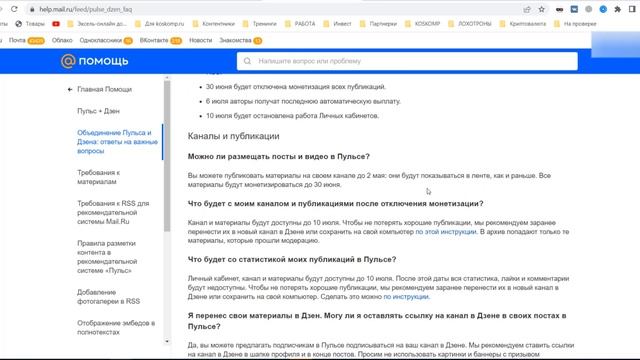Click the grey circular extension icon
This screenshot has width=640, height=360.
(589, 9)
